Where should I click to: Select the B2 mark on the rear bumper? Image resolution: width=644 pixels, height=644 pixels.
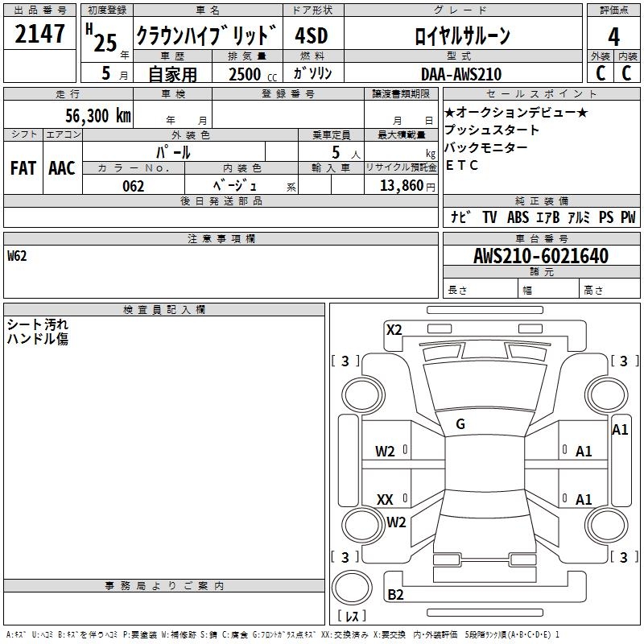(x=396, y=595)
